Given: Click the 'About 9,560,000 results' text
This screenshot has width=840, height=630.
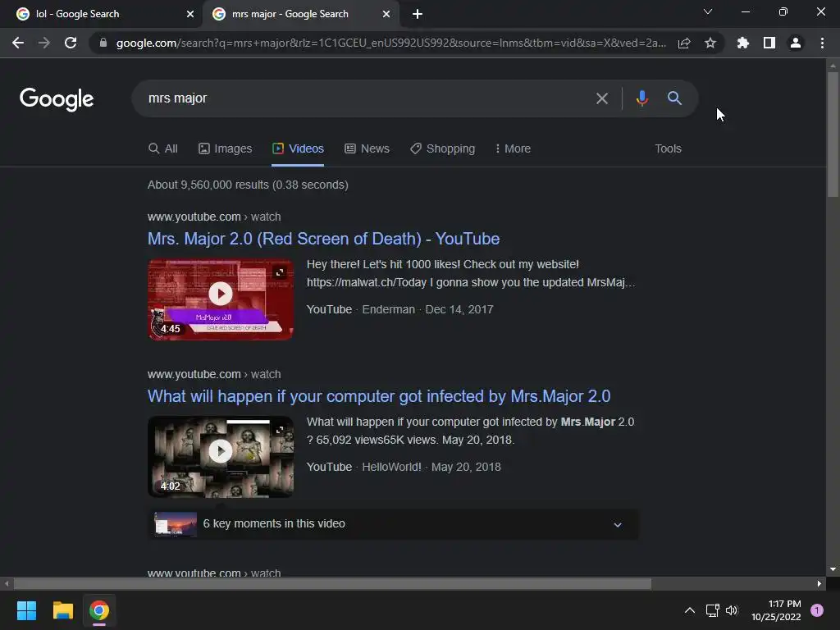Looking at the screenshot, I should pos(248,185).
